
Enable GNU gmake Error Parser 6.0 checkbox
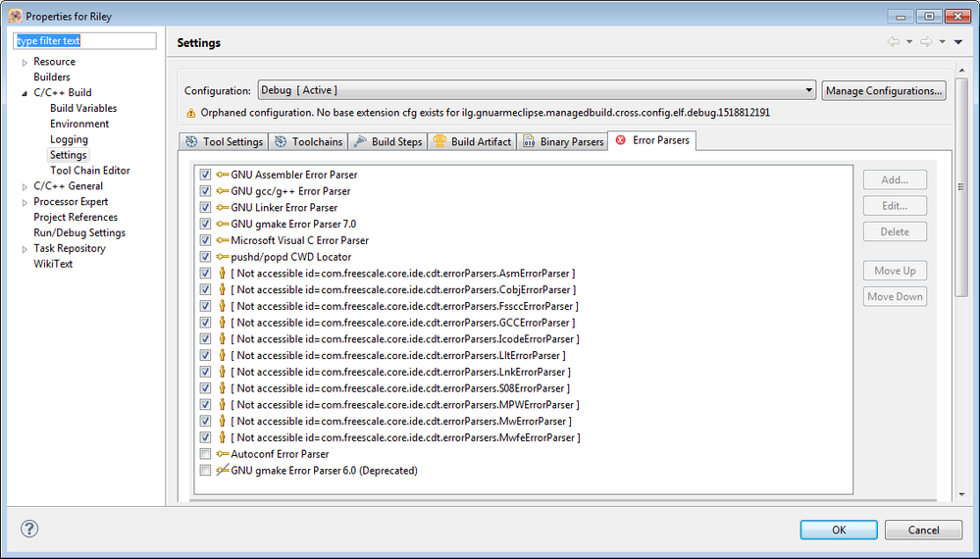click(x=205, y=471)
